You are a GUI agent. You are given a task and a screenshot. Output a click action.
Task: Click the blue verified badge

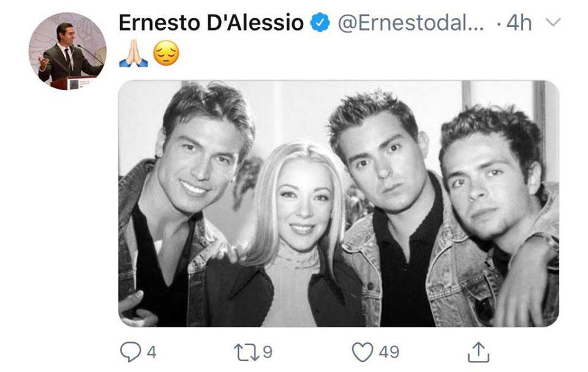click(320, 22)
